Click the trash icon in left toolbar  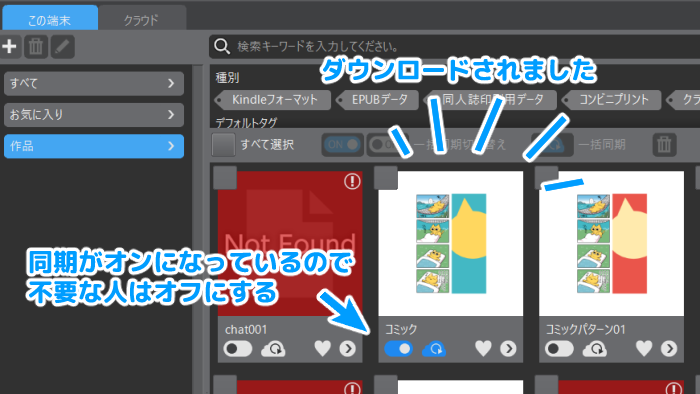point(36,46)
